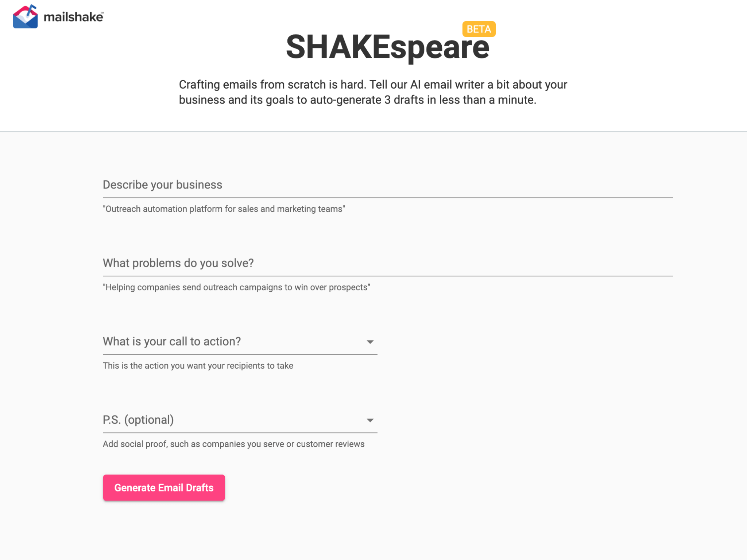This screenshot has width=747, height=560.
Task: Click the SHAKEspeare page heading
Action: coord(387,47)
